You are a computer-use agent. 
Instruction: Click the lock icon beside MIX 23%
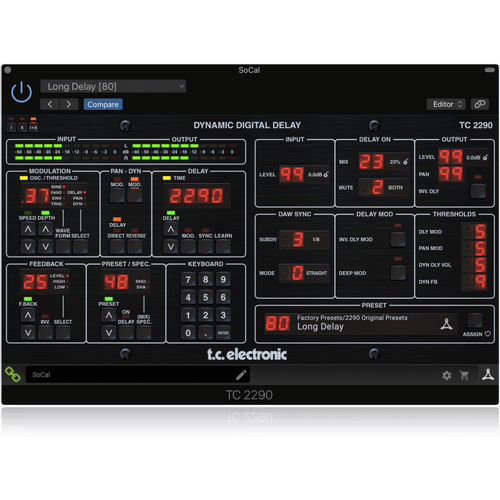pos(405,162)
